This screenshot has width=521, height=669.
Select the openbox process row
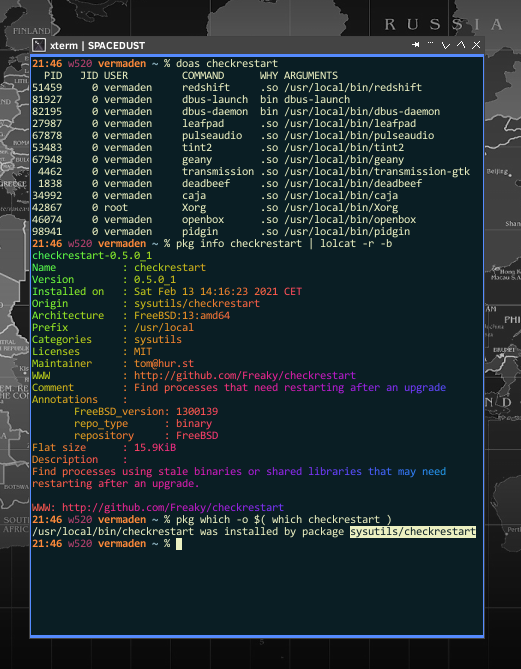pos(224,220)
